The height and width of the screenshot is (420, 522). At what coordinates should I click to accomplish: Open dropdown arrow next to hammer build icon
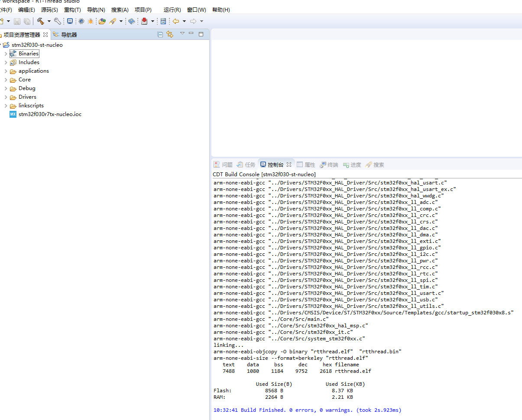coord(49,21)
